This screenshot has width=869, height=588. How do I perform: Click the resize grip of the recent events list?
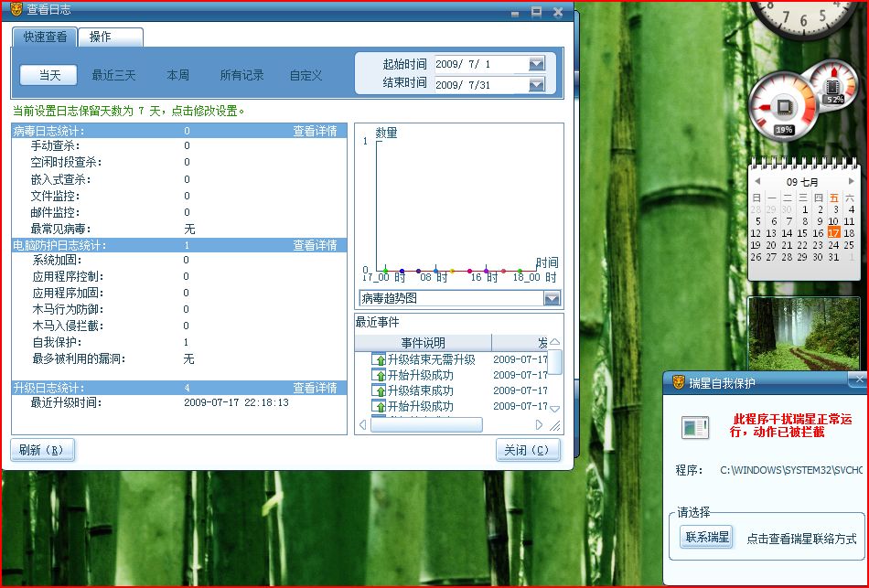[x=554, y=425]
